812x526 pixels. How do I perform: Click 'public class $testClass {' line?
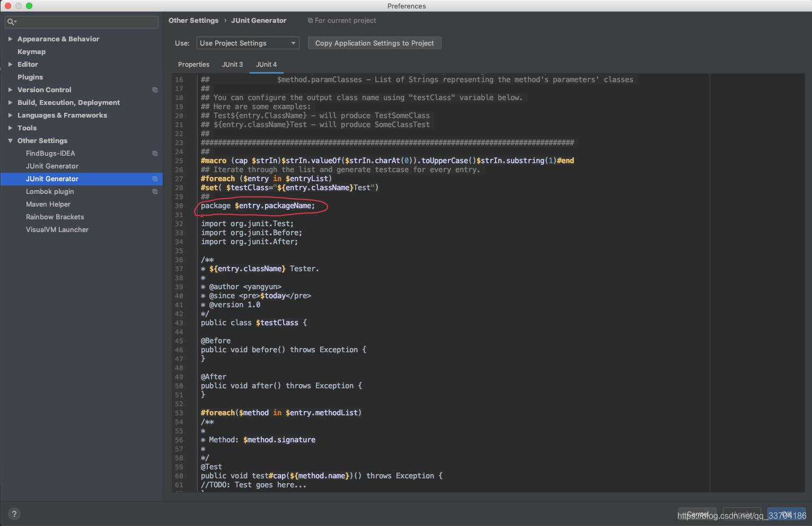point(254,323)
